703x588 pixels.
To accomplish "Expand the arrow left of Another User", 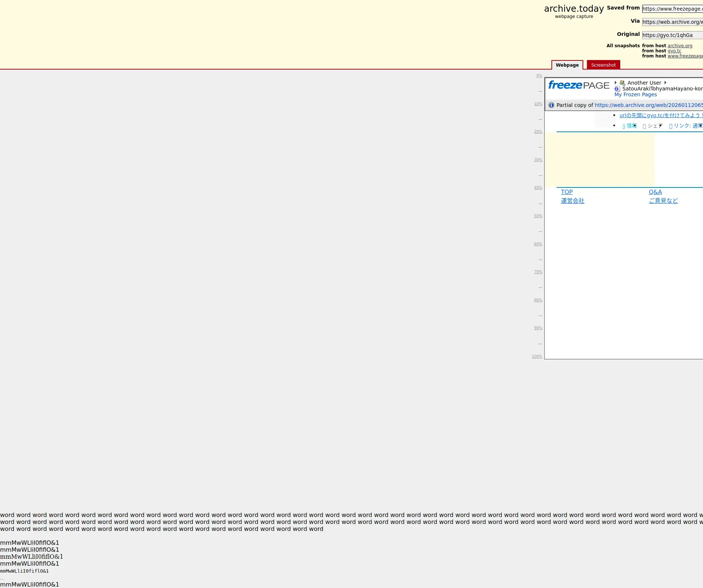I will pos(615,83).
